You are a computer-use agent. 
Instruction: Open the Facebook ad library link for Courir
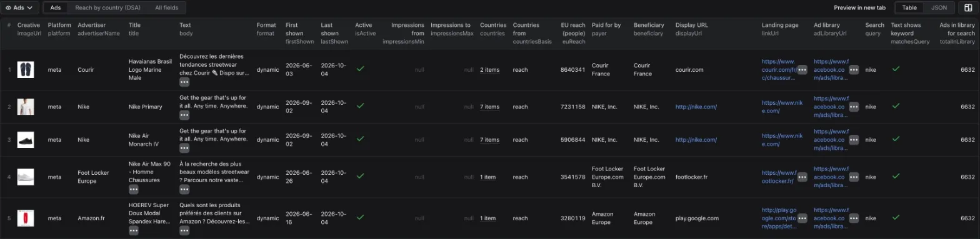(831, 69)
